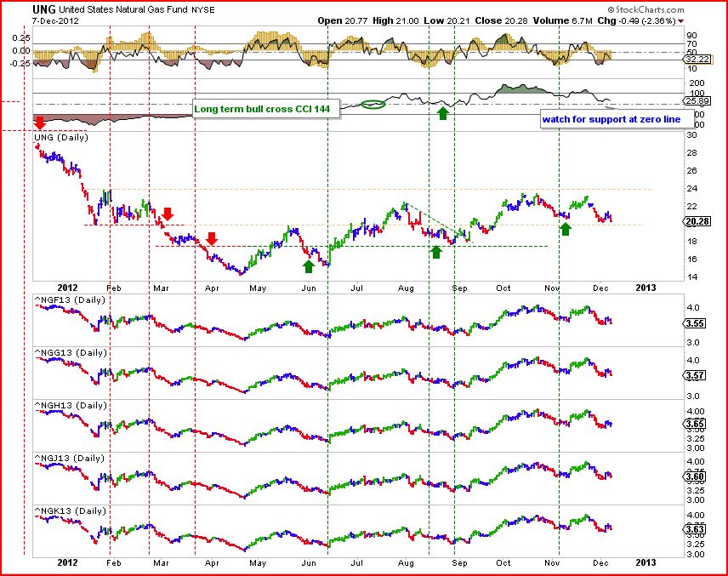
Task: Click the 200 level on the CCI scale
Action: pos(697,83)
